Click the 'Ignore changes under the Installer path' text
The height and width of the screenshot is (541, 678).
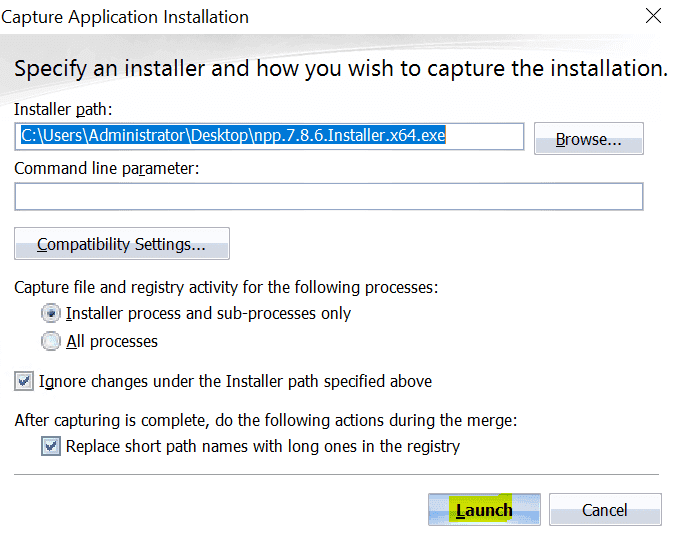click(235, 381)
